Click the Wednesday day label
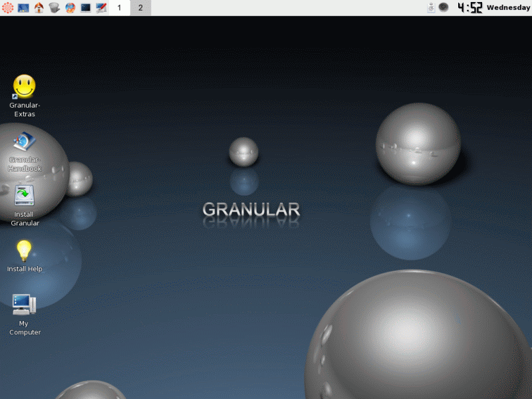The height and width of the screenshot is (399, 532). click(508, 8)
